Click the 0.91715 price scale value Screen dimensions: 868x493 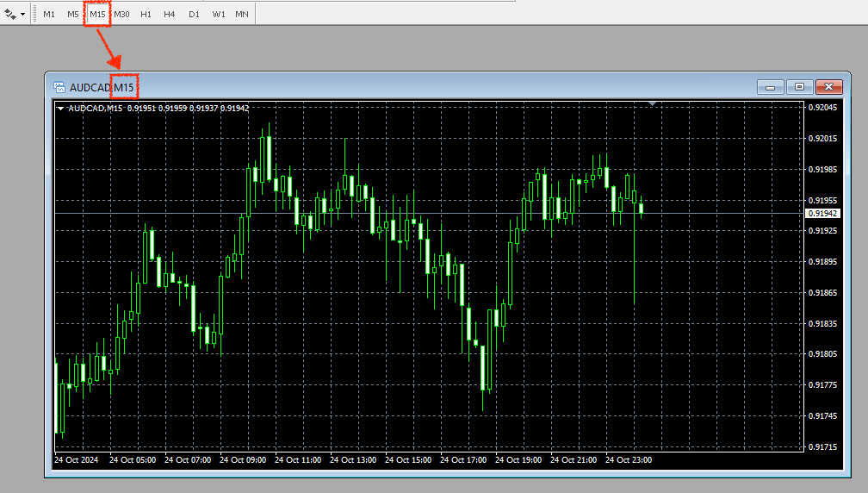click(822, 446)
